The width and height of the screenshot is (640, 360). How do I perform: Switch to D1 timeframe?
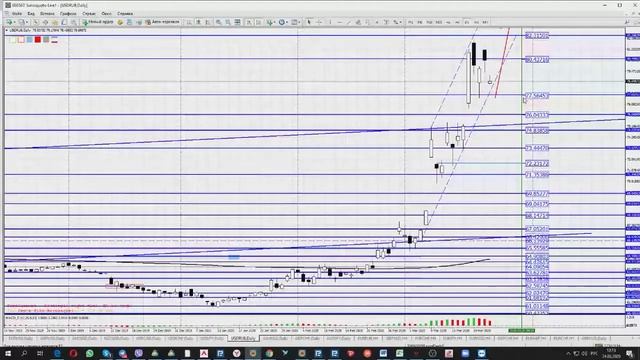(467, 22)
